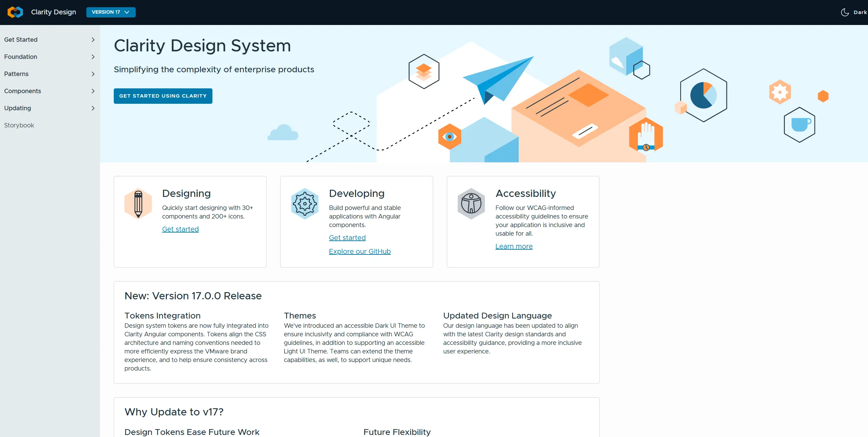The height and width of the screenshot is (437, 868).
Task: Click the paper airplane illustration
Action: 499,80
